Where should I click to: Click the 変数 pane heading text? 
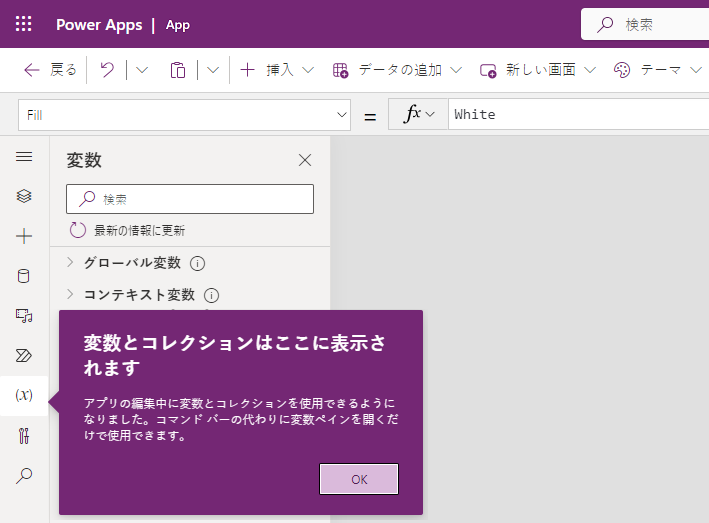click(x=84, y=160)
